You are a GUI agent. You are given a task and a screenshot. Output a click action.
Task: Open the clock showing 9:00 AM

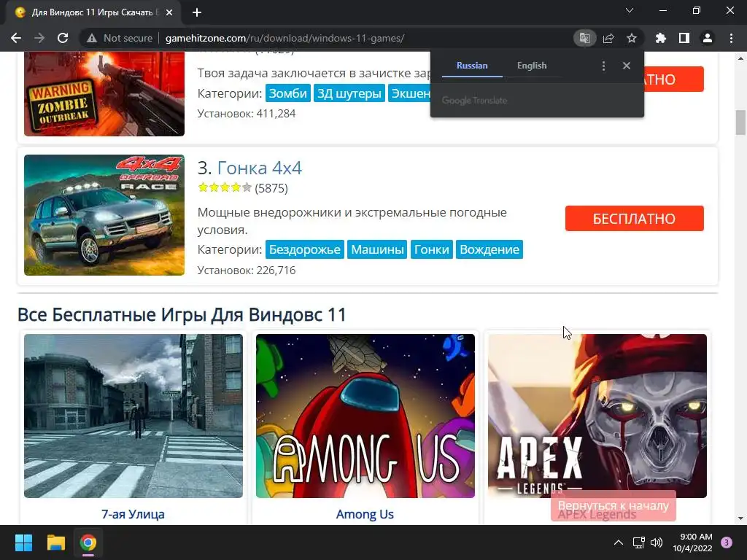click(x=693, y=542)
